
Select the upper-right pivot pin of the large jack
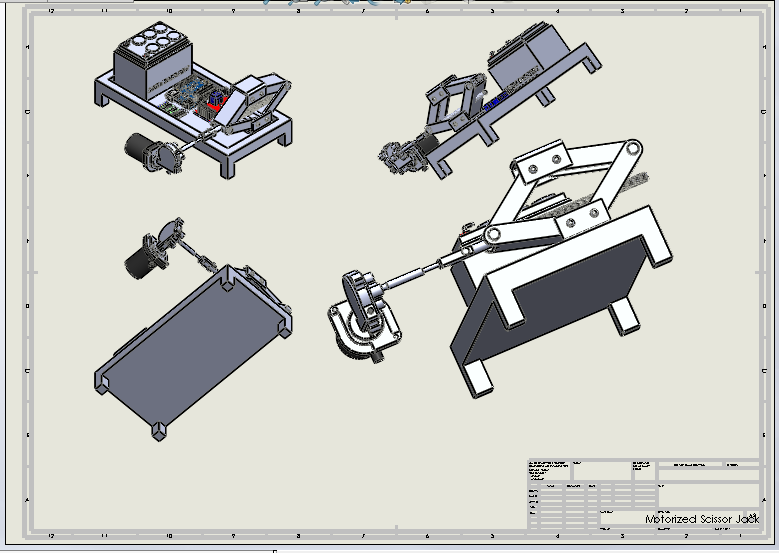click(x=632, y=149)
